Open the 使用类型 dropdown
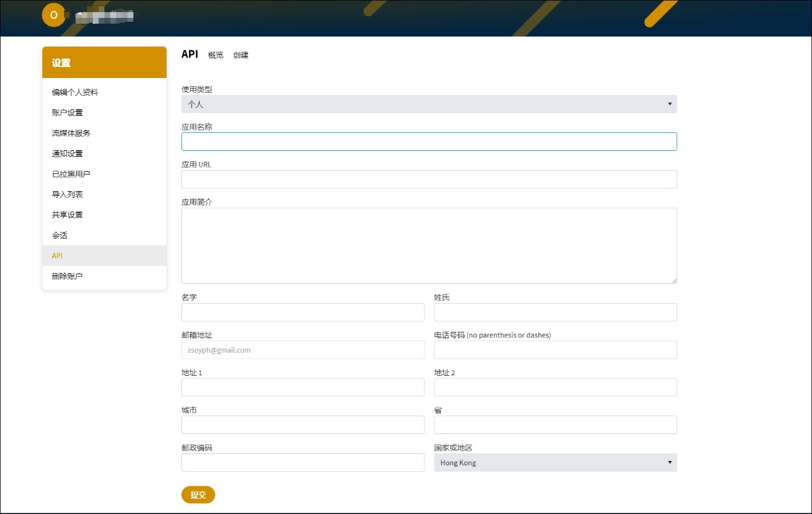This screenshot has width=812, height=514. [429, 104]
